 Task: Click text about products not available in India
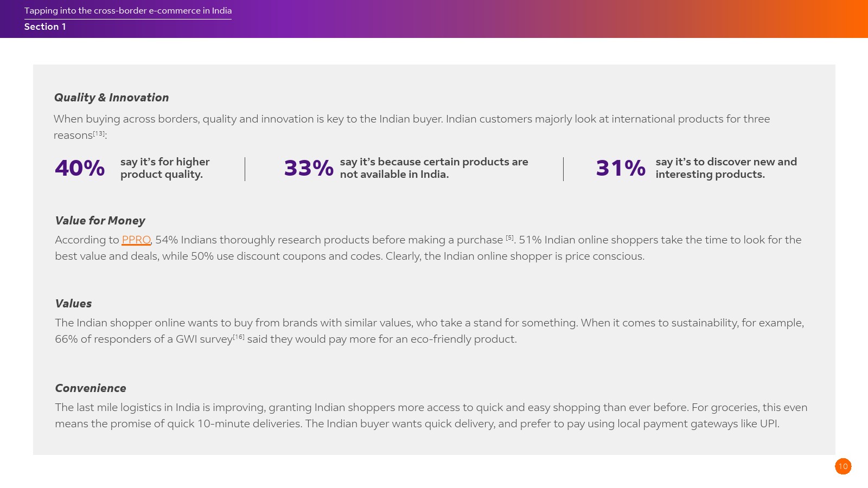coord(434,168)
